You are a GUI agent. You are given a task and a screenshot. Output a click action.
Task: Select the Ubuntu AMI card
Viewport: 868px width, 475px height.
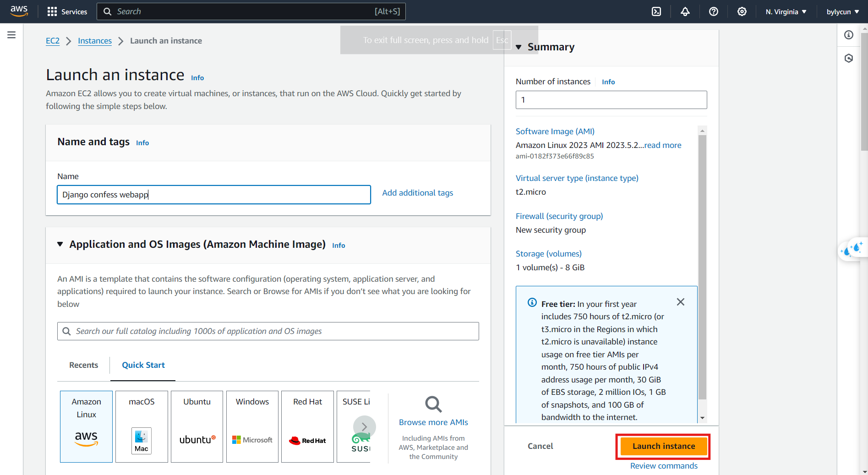tap(197, 426)
